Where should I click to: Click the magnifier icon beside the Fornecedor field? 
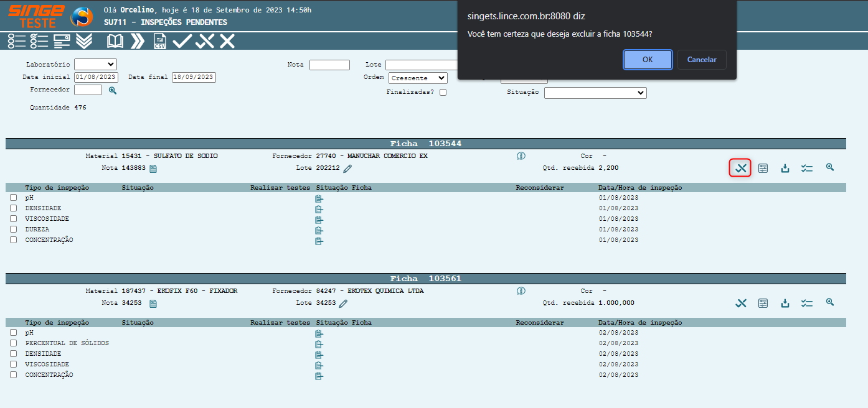coord(113,90)
